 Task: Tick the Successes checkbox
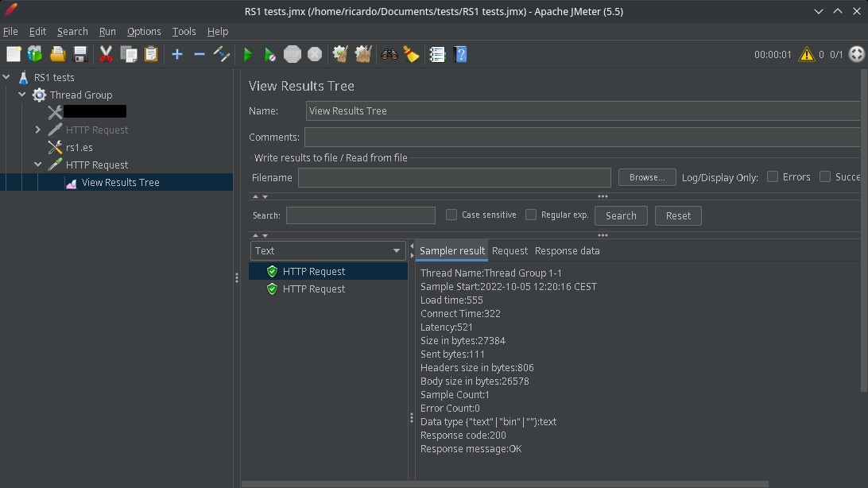click(x=825, y=176)
